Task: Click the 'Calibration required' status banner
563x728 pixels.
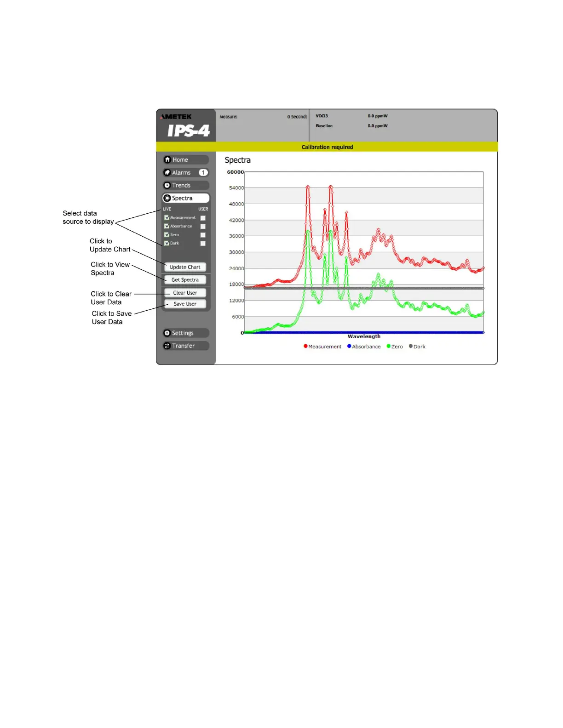Action: pyautogui.click(x=327, y=147)
